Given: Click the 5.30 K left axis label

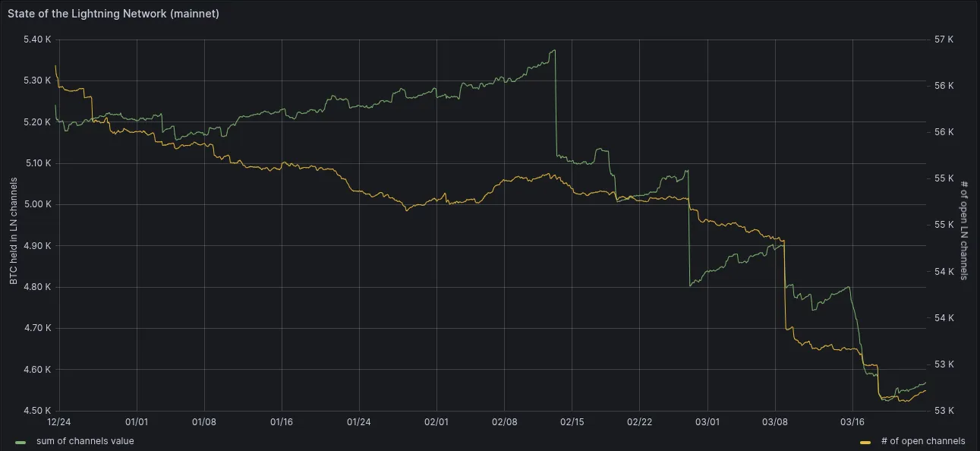Looking at the screenshot, I should pos(36,80).
